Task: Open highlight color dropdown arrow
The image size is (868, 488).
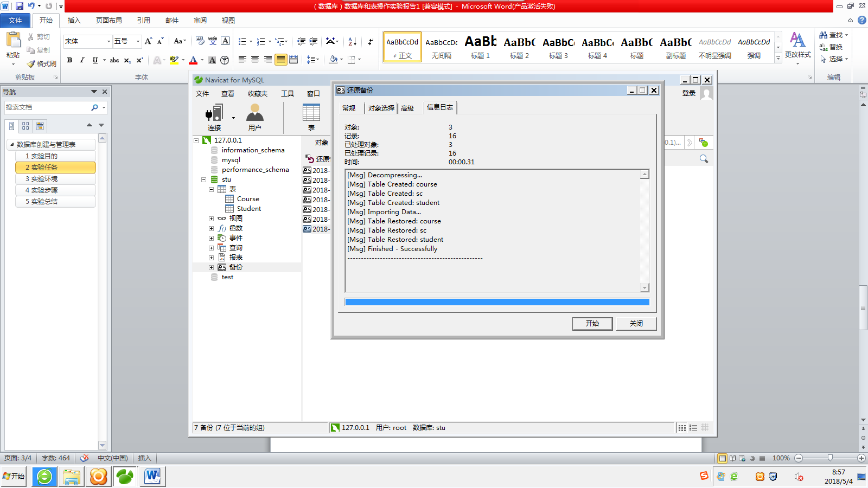Action: [x=183, y=60]
